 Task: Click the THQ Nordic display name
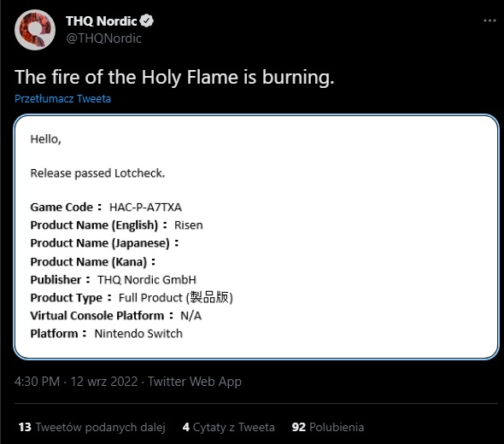pyautogui.click(x=102, y=21)
